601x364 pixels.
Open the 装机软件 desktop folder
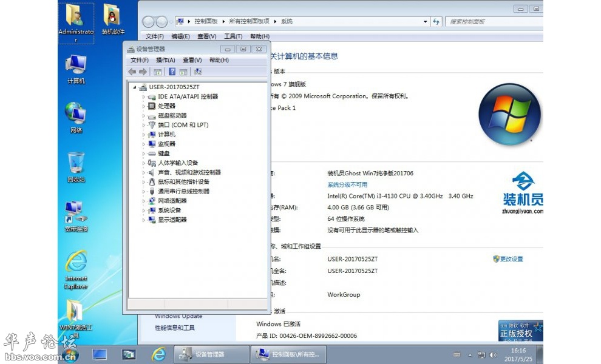pos(113,19)
